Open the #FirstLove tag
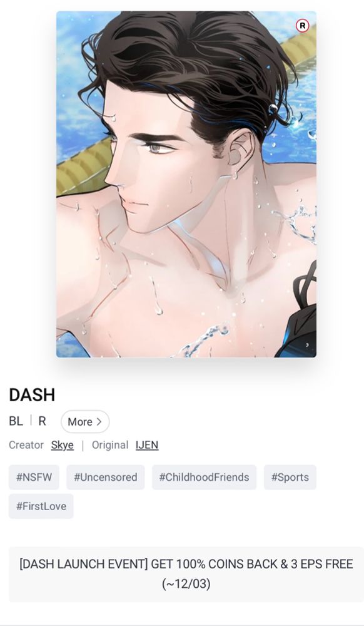Viewport: 364px width, 626px height. (41, 506)
